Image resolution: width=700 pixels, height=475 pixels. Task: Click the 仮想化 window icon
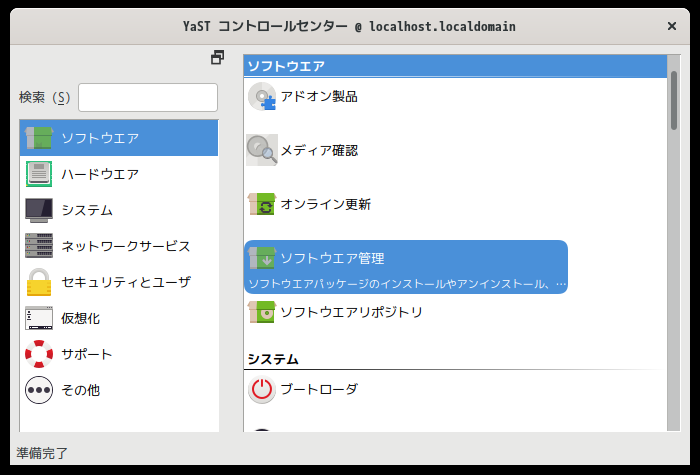click(39, 318)
